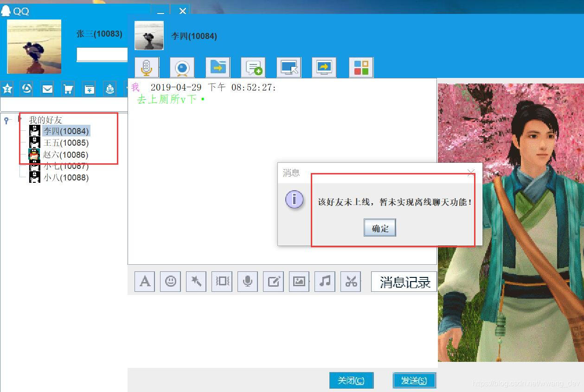This screenshot has width=584, height=392.
Task: Send a window shake
Action: pos(222,281)
